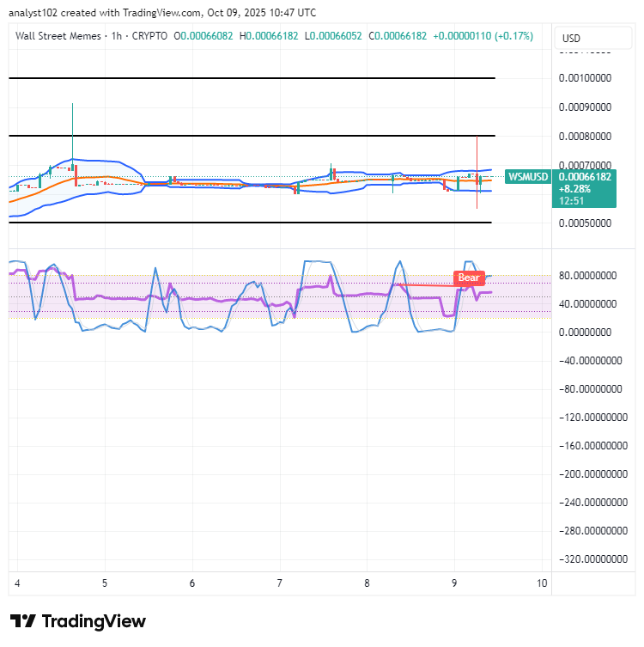Select the 1h timeframe label

117,36
